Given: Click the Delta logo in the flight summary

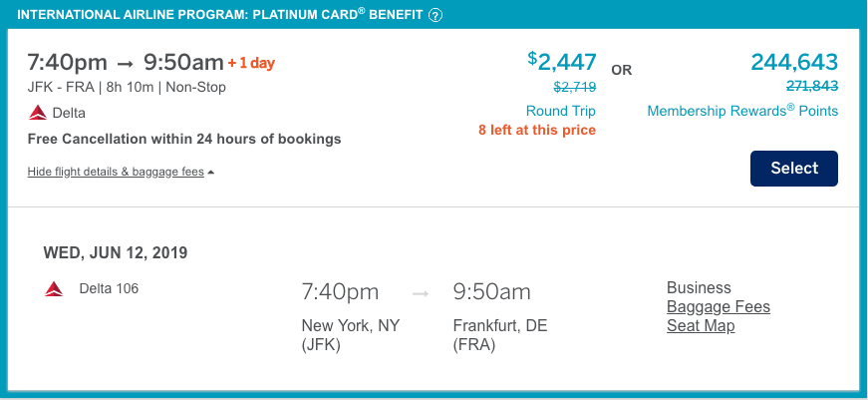Looking at the screenshot, I should coord(36,112).
